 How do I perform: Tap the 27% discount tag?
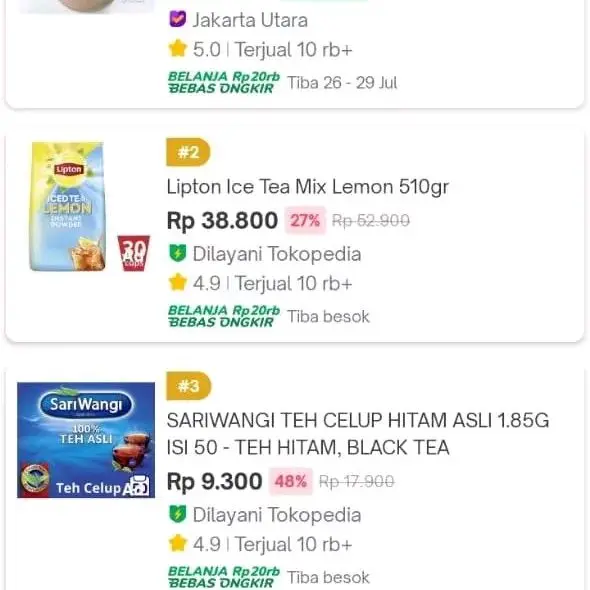coord(305,220)
